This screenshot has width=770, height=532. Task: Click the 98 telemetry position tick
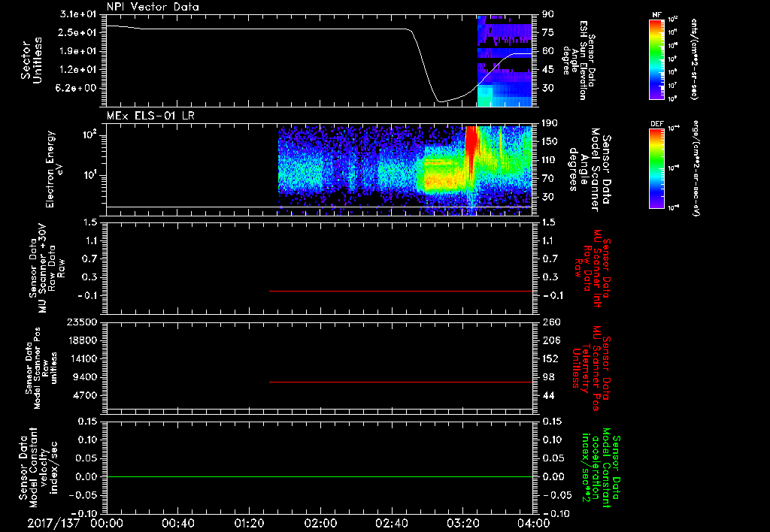(548, 377)
